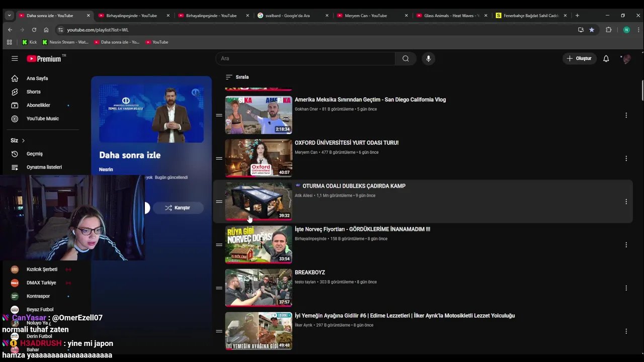Image resolution: width=644 pixels, height=362 pixels.
Task: Bookmark this page with star icon
Action: (x=592, y=30)
